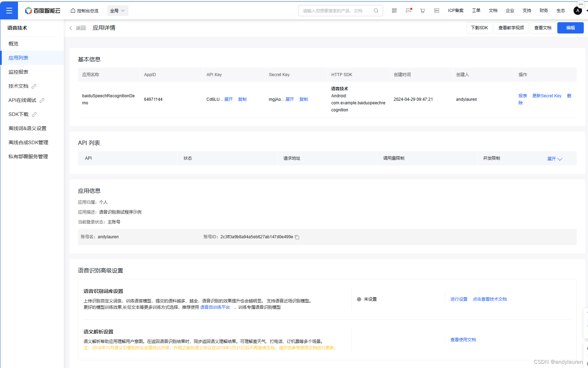588x368 pixels.
Task: Open the 工单 menu
Action: pyautogui.click(x=476, y=11)
